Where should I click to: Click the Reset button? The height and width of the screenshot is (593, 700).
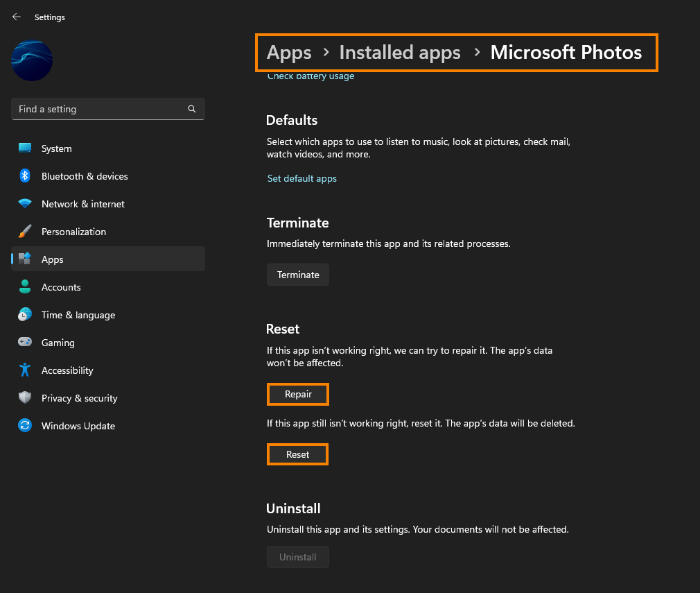(x=297, y=454)
